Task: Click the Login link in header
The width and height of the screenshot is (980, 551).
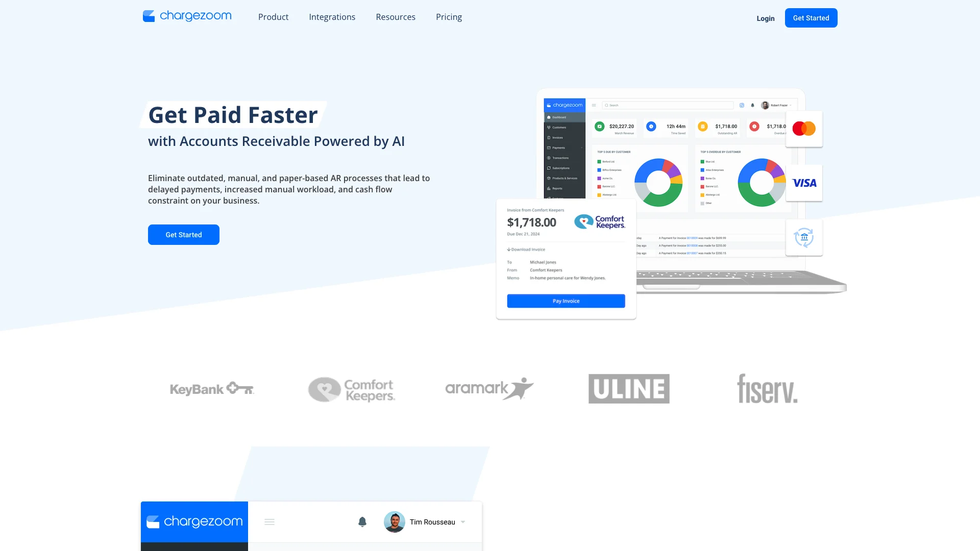Action: [x=765, y=18]
